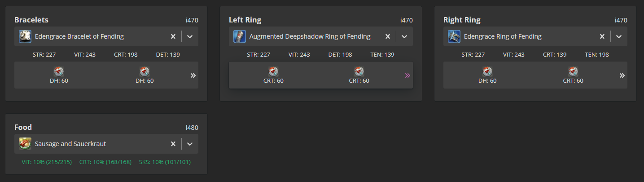Remove Augmented Deepshadow Ring from Left Ring
The image size is (644, 182).
click(388, 36)
